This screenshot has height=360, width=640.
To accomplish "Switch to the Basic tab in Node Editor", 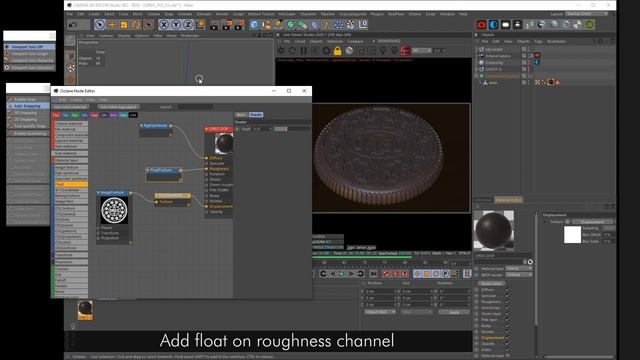I will [241, 115].
